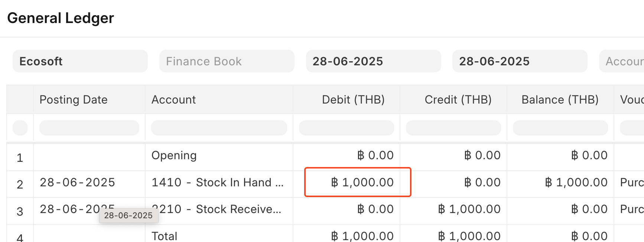The width and height of the screenshot is (644, 242).
Task: Focus the Posting Date column filter box
Action: pyautogui.click(x=89, y=128)
